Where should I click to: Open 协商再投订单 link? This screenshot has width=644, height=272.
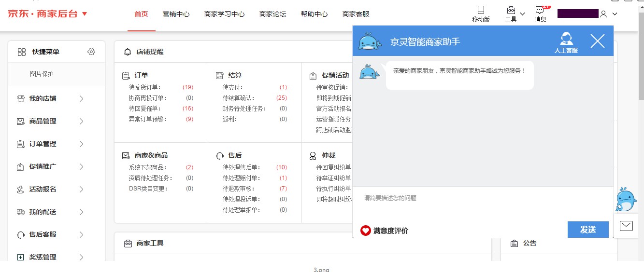[x=148, y=98]
